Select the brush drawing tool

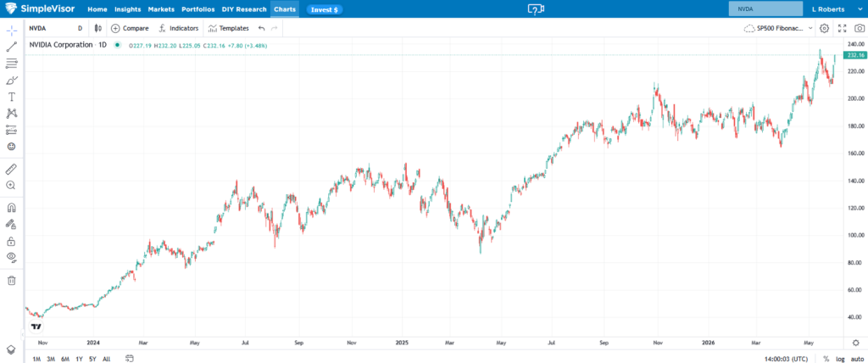point(11,81)
